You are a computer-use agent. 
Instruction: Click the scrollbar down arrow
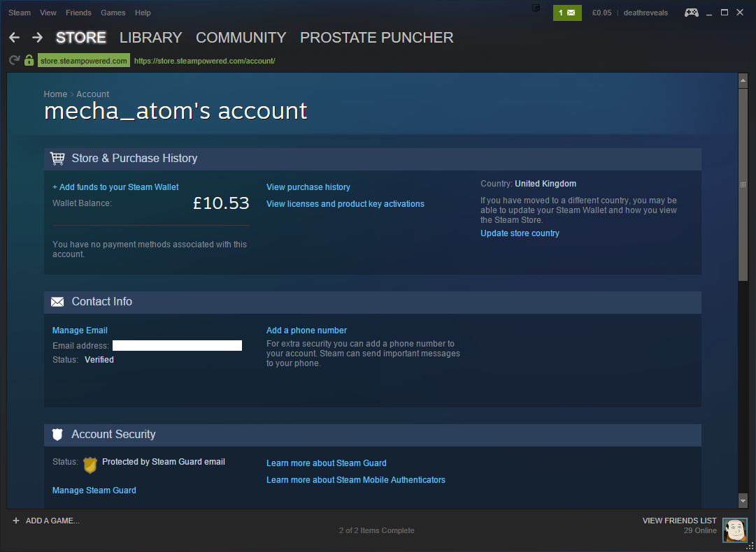743,502
